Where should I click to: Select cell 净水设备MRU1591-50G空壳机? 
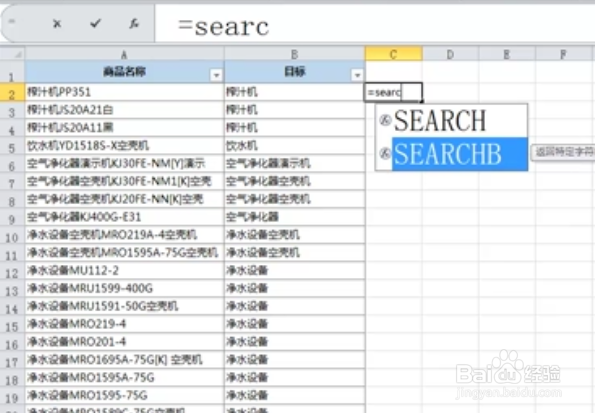click(124, 306)
